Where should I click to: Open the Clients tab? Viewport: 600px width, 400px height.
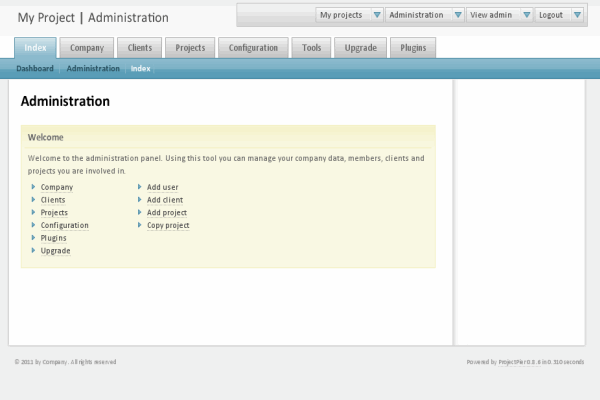(140, 48)
